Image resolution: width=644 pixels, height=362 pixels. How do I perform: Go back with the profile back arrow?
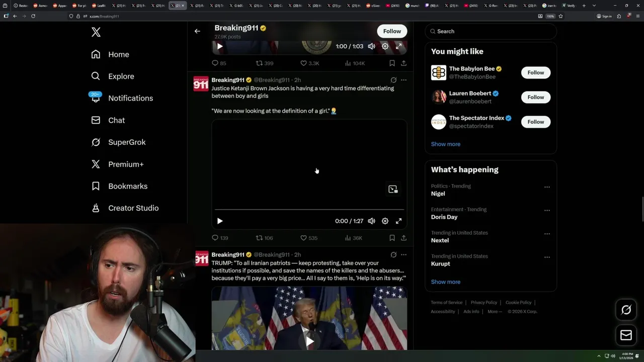197,31
